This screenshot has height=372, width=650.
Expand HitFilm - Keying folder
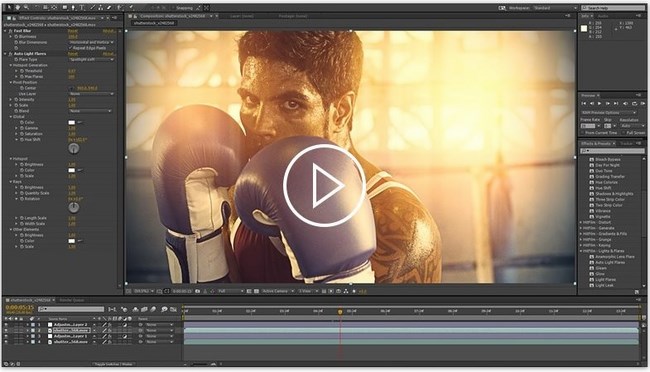point(581,245)
